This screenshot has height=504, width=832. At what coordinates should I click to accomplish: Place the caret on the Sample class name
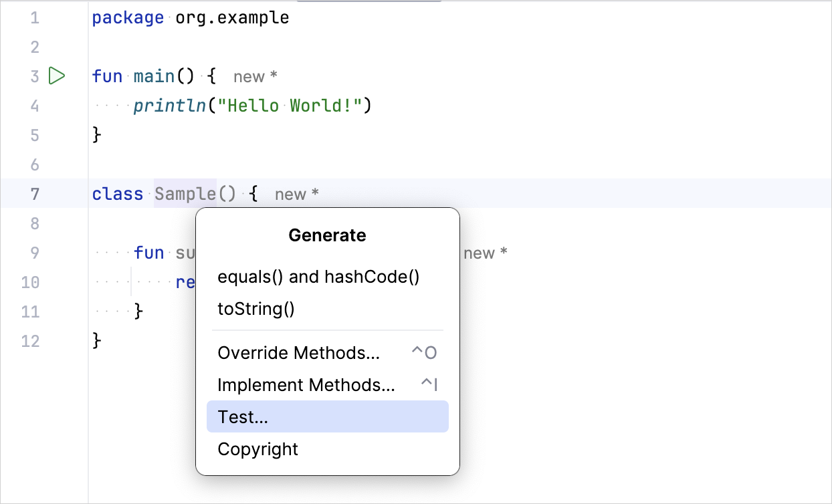(185, 195)
